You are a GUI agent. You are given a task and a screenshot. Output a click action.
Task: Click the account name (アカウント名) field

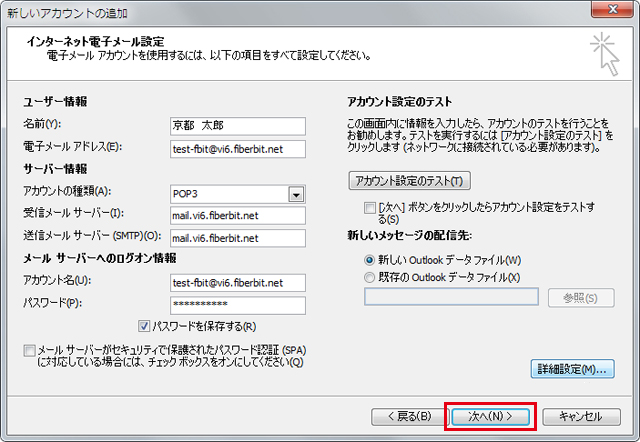coord(237,283)
